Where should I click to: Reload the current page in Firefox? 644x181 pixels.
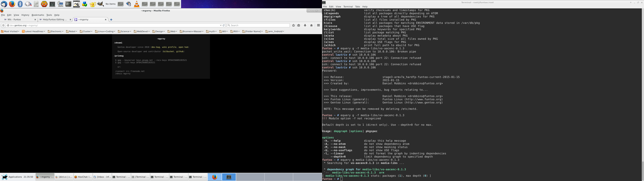224,25
